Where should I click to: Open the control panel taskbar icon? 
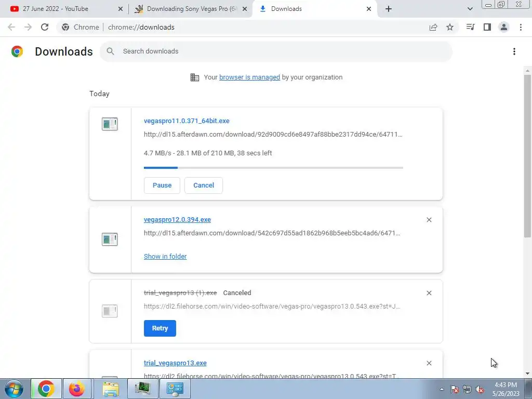point(175,389)
